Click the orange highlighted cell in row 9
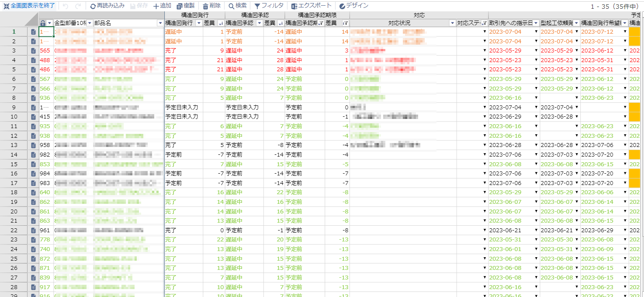Screen dimensions: 644x297 634,107
